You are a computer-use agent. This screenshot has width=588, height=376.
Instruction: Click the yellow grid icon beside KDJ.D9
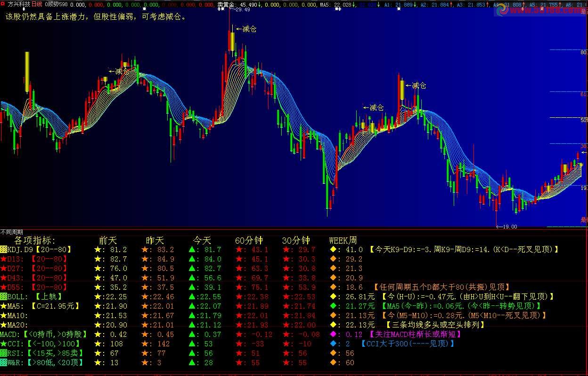4,250
